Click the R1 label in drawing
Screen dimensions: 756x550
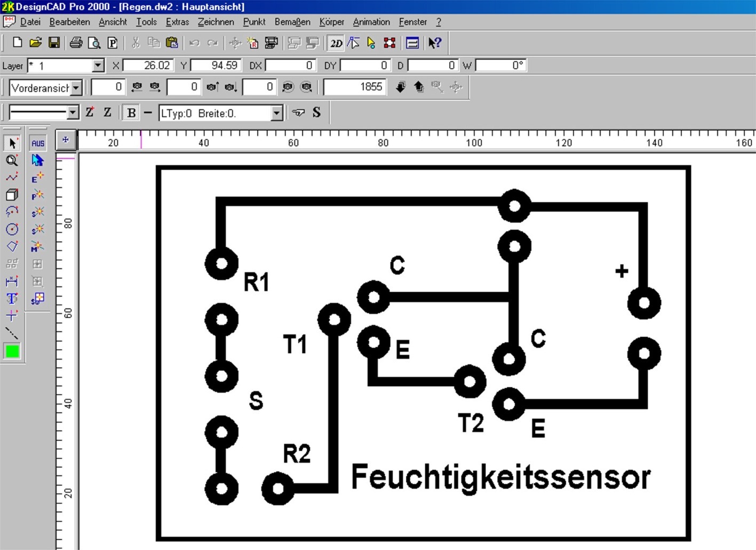coord(256,282)
